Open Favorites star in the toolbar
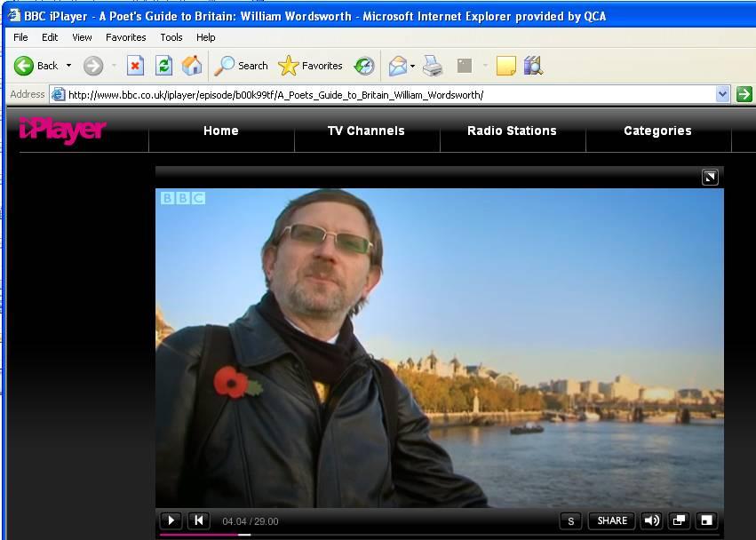 pyautogui.click(x=311, y=66)
